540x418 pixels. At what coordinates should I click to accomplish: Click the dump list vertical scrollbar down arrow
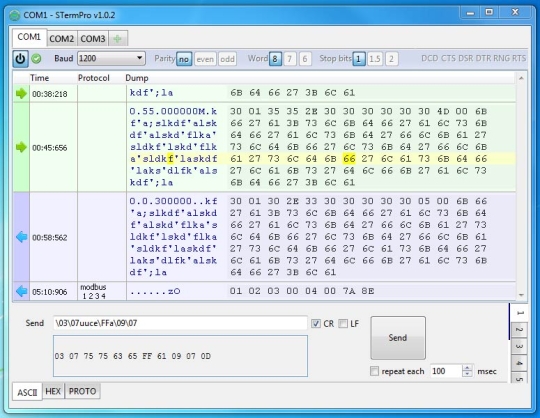pyautogui.click(x=521, y=295)
